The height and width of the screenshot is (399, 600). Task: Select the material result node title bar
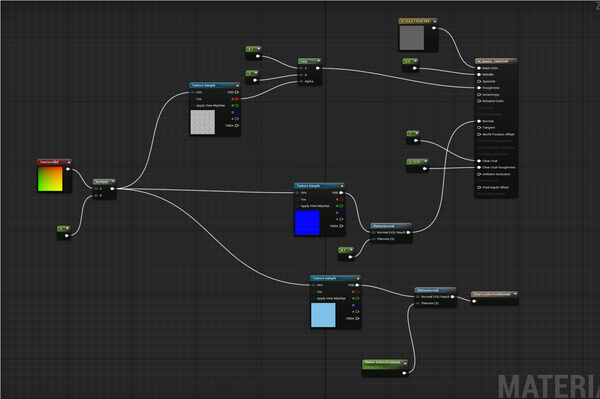tap(496, 61)
